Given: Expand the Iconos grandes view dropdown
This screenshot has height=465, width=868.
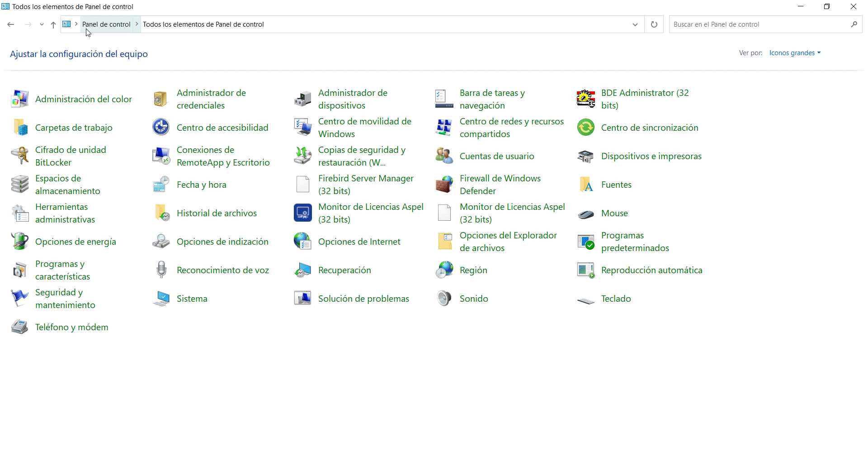Looking at the screenshot, I should tap(795, 53).
